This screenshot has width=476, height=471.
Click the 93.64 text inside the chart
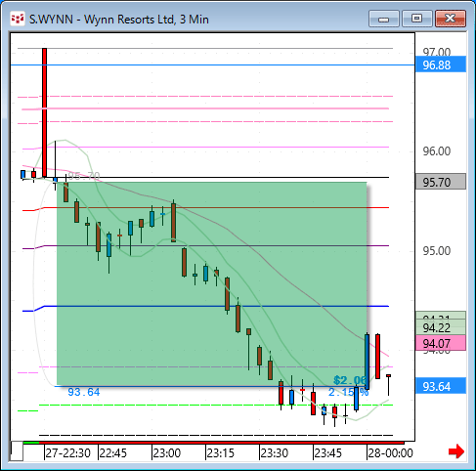tap(84, 392)
